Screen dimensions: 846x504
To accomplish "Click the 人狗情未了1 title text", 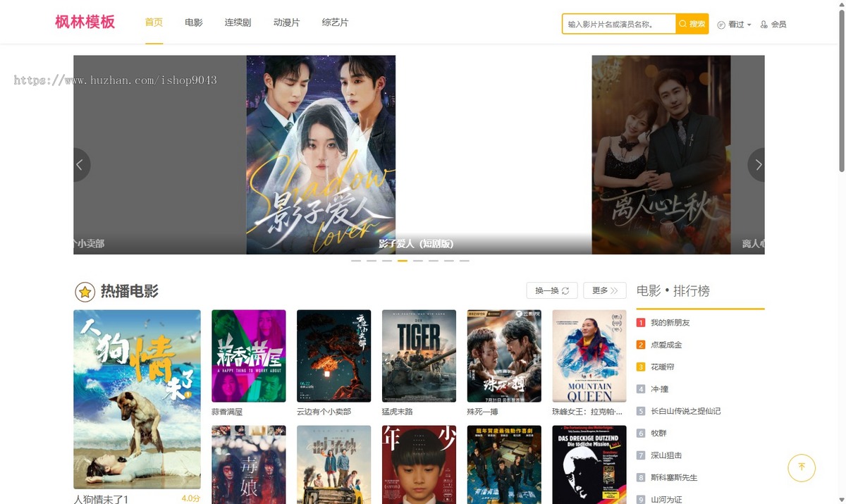I will coord(101,499).
